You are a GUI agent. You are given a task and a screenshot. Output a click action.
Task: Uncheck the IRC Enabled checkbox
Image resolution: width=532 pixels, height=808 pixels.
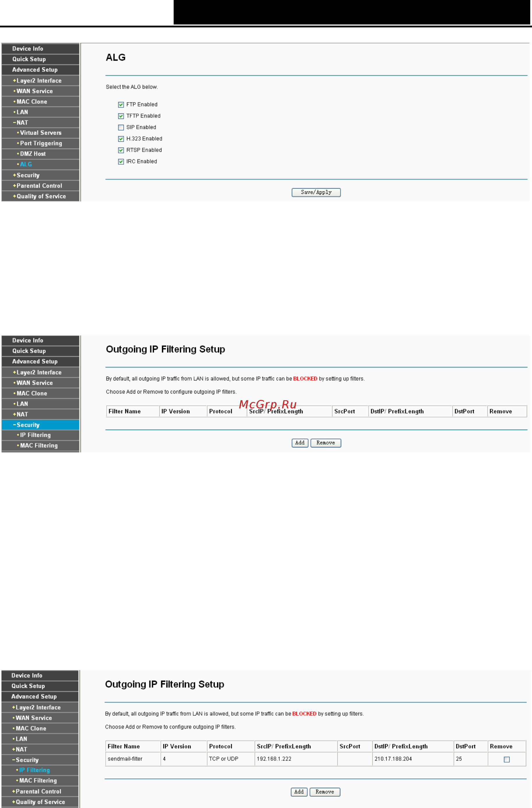point(121,161)
